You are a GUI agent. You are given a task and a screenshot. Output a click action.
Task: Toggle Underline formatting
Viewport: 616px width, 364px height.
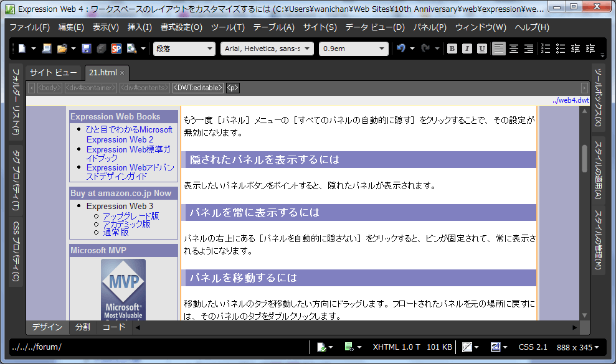click(x=482, y=49)
